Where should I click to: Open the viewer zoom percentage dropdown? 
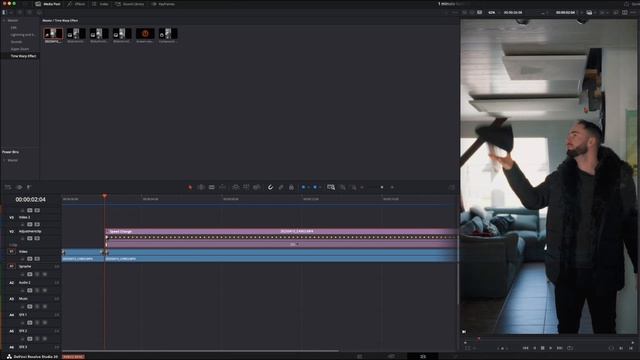click(493, 13)
